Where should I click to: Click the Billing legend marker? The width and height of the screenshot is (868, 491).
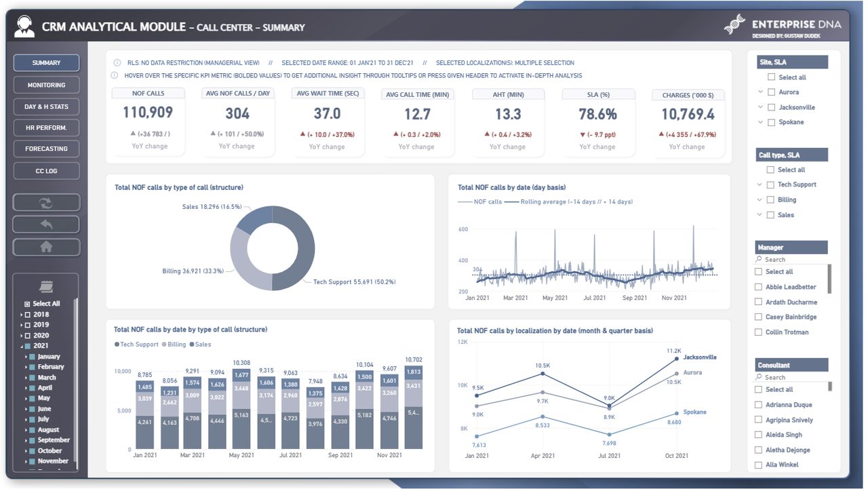tap(163, 345)
